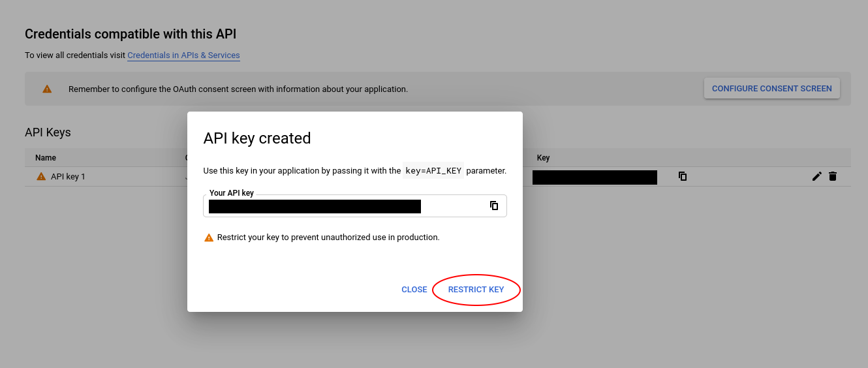
Task: Select the redacted key value in the table
Action: click(594, 177)
